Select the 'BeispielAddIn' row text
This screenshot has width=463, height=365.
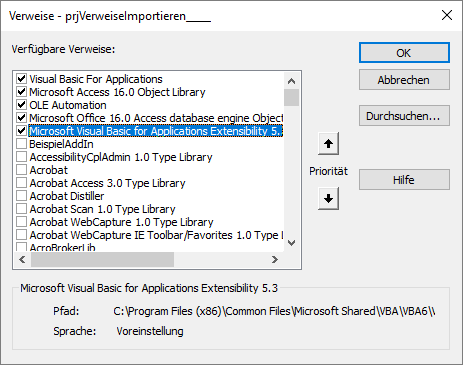(x=61, y=144)
